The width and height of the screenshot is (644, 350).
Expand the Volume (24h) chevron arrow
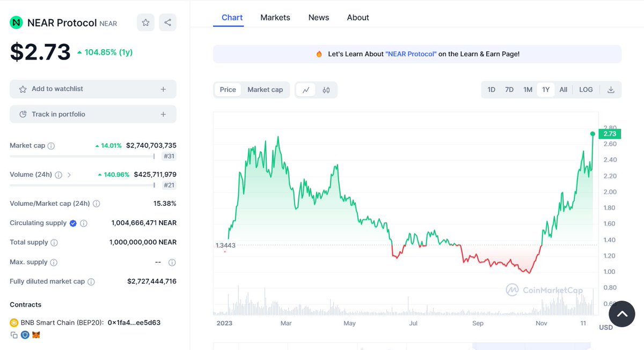69,175
